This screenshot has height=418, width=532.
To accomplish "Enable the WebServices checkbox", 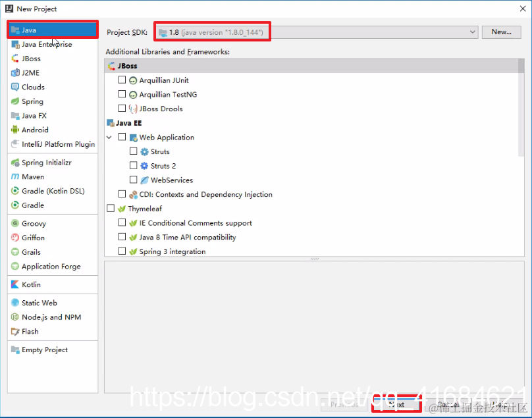I will (x=134, y=180).
